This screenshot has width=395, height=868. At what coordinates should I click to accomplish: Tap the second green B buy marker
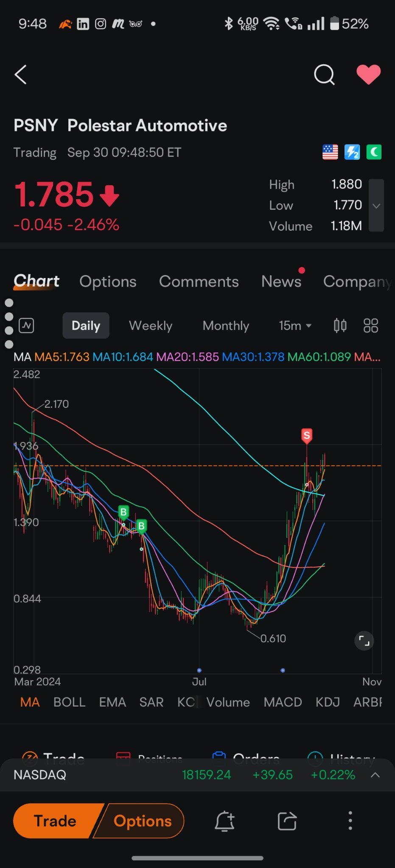(x=141, y=526)
